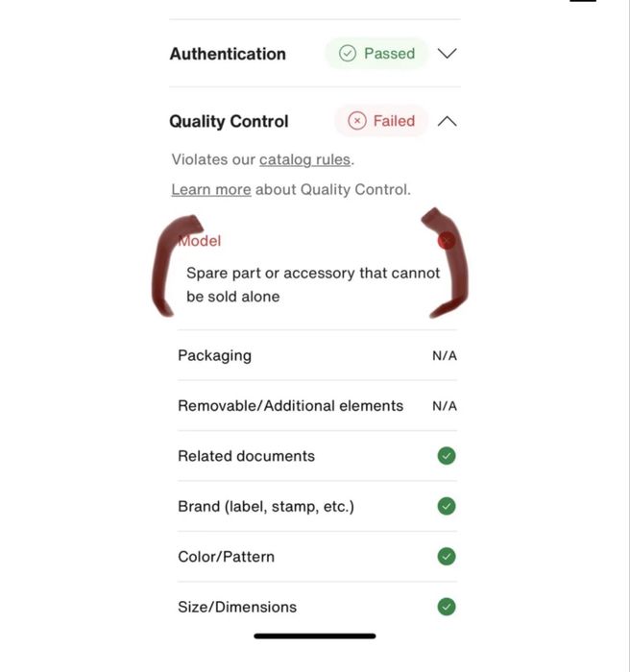Tap the Passed status badge
Viewport: 630px width, 672px height.
click(x=376, y=54)
